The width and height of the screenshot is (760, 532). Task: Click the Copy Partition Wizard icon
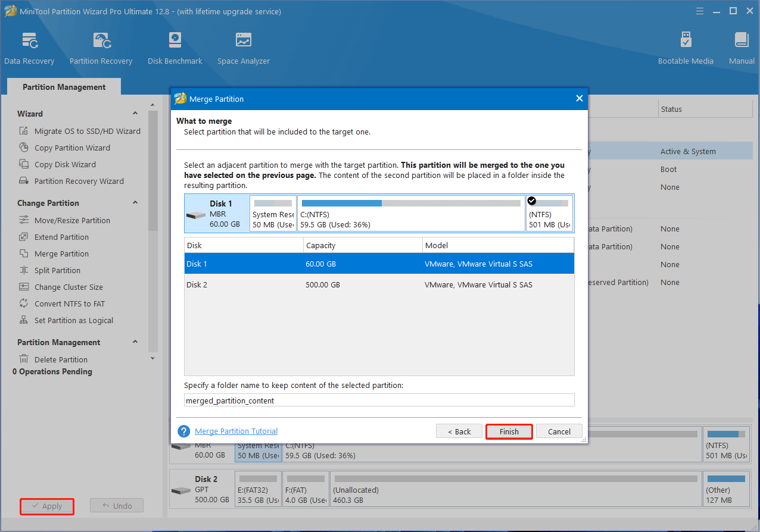(x=24, y=148)
